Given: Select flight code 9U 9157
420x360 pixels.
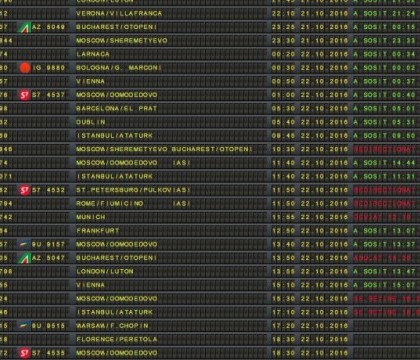Looking at the screenshot, I should pos(48,244).
